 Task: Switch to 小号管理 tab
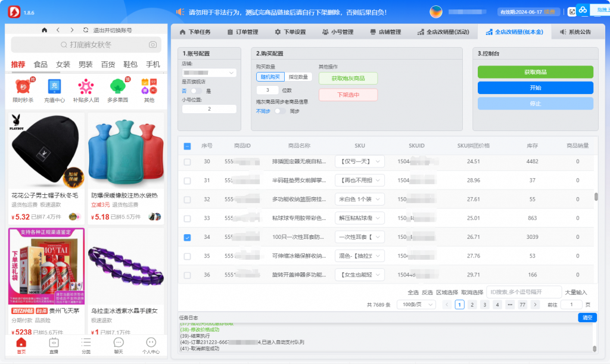pyautogui.click(x=338, y=32)
